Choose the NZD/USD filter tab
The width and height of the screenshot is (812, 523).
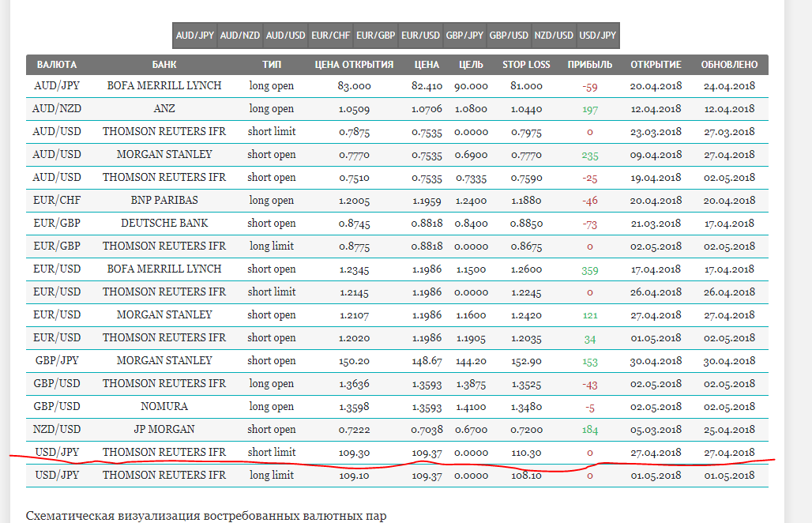click(554, 36)
